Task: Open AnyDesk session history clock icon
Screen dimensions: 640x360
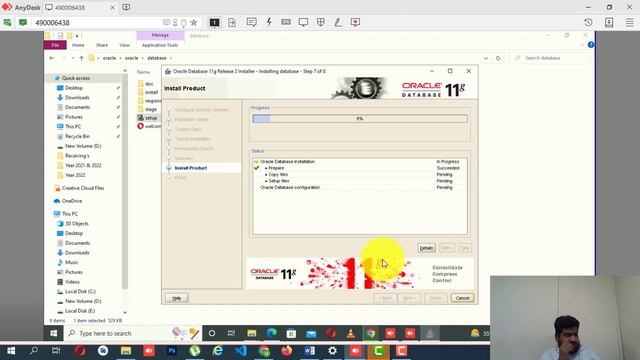Action: 588,22
